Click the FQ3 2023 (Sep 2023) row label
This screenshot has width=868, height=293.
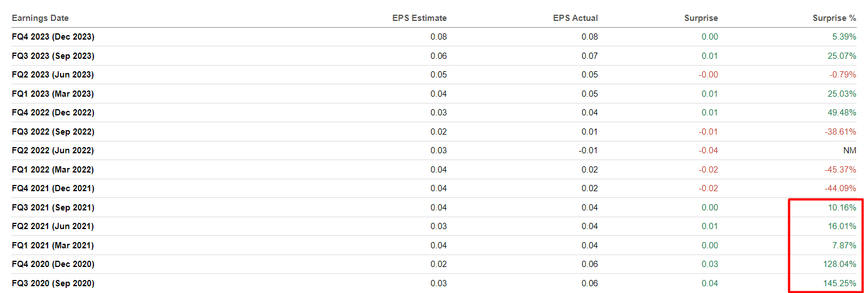53,56
